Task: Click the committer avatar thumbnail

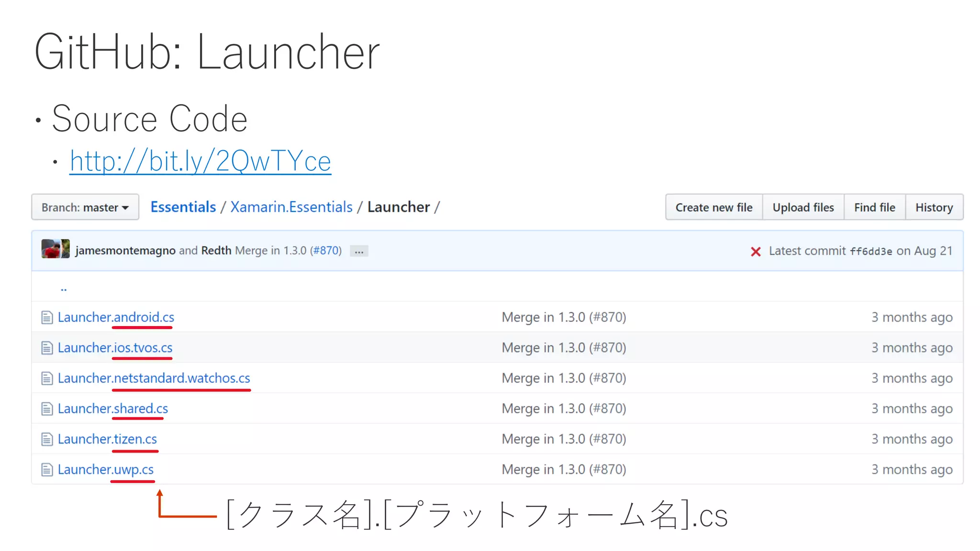Action: [56, 249]
